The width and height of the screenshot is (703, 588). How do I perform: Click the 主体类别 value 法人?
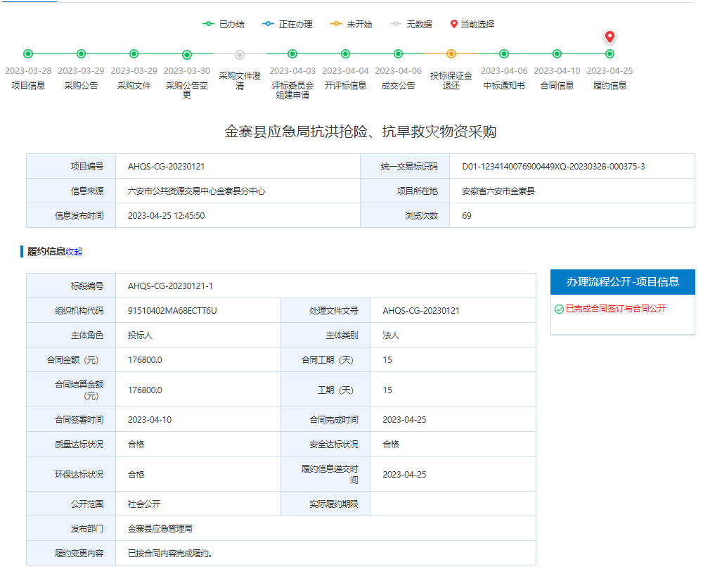coord(390,335)
